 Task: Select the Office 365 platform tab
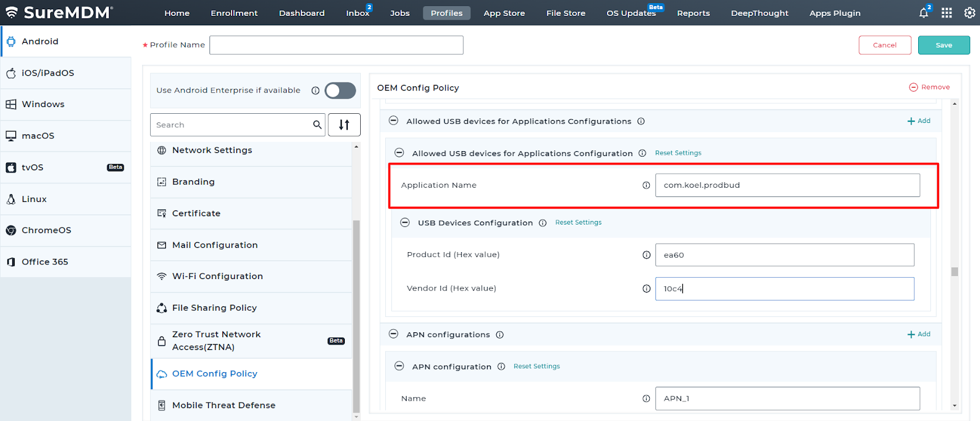(x=66, y=262)
